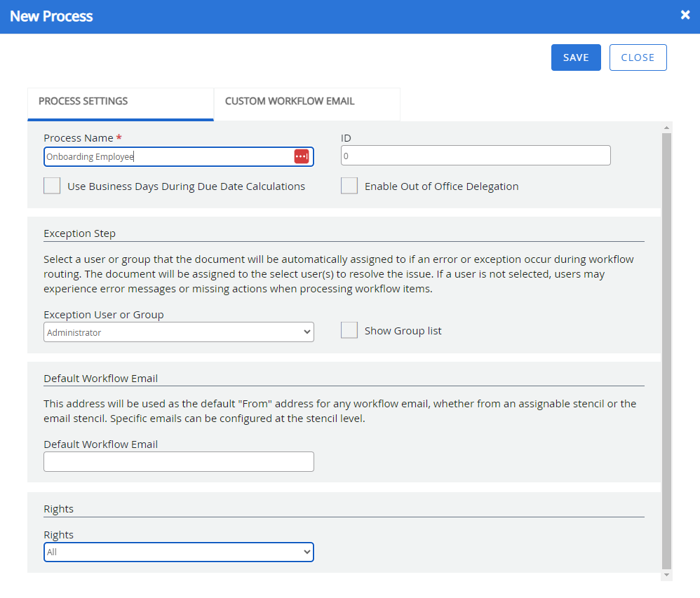Select the Default Workflow Email input box
Viewport: 700px width, 598px height.
click(178, 462)
